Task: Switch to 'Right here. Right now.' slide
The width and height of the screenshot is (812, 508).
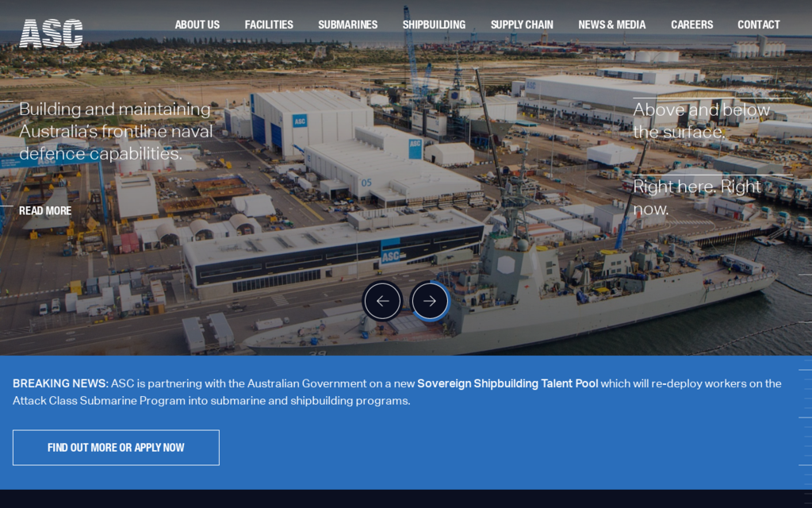Action: coord(696,198)
